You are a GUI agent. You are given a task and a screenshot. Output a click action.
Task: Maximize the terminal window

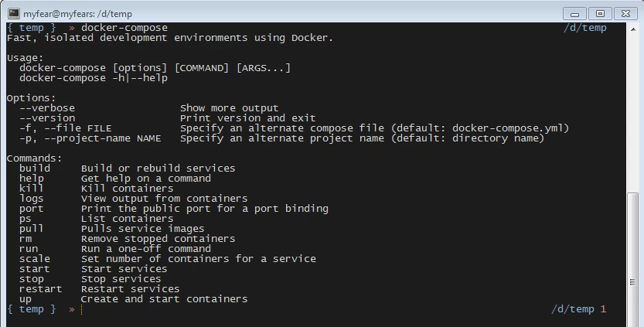pos(600,14)
